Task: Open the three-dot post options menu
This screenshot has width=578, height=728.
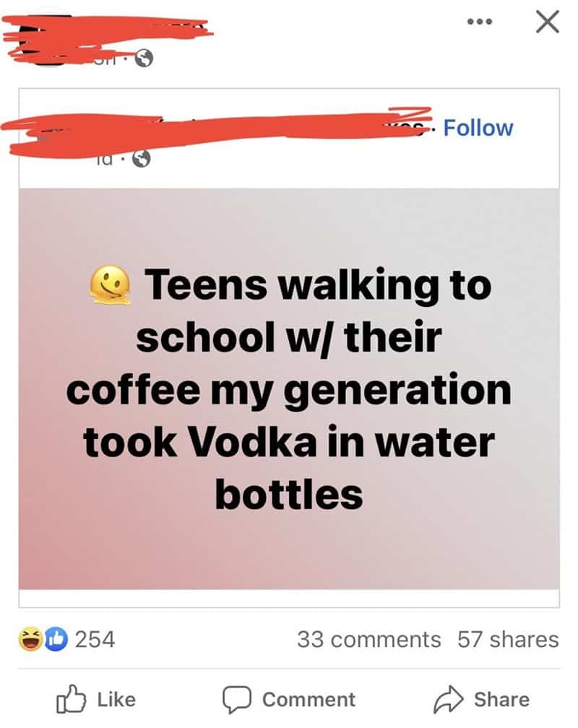Action: [480, 22]
